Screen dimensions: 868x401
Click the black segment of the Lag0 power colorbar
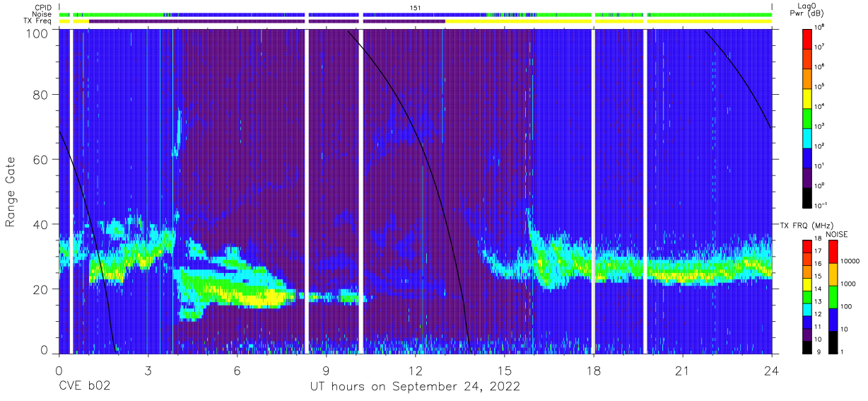click(x=807, y=197)
